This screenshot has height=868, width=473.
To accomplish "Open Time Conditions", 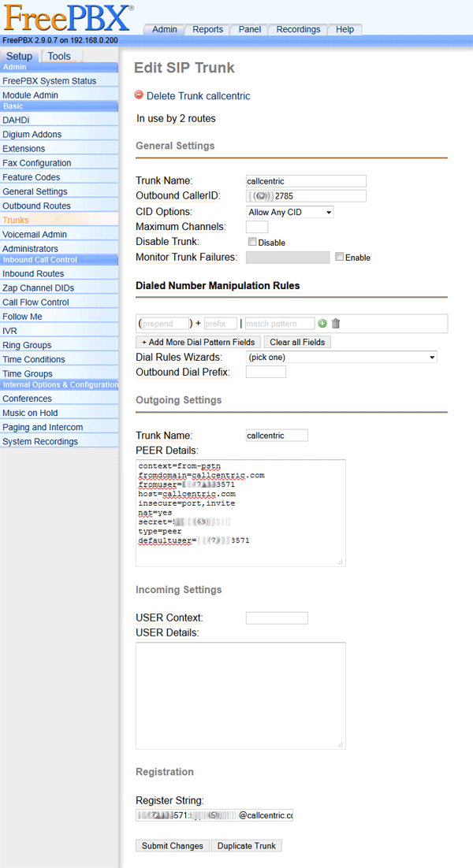I will (x=58, y=359).
